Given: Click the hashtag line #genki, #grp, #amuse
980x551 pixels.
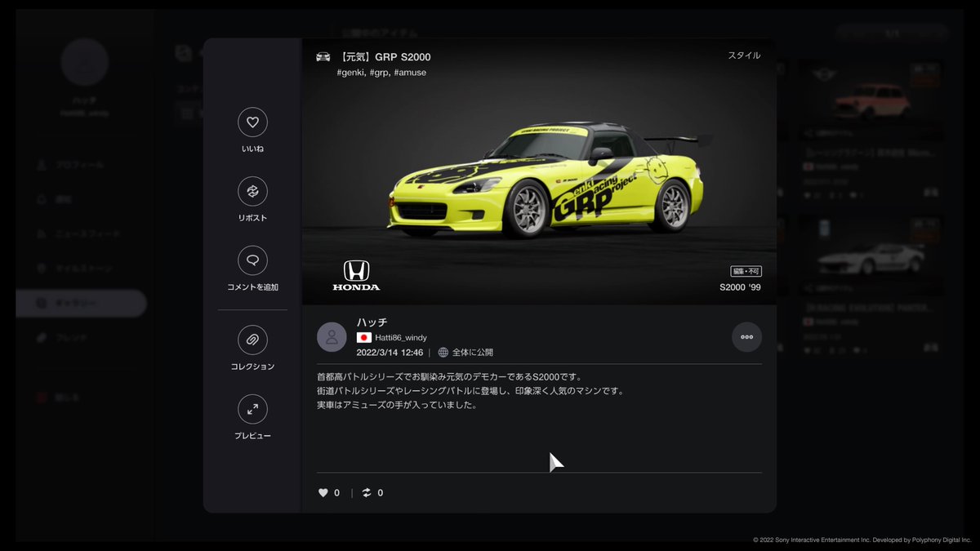Looking at the screenshot, I should (381, 73).
